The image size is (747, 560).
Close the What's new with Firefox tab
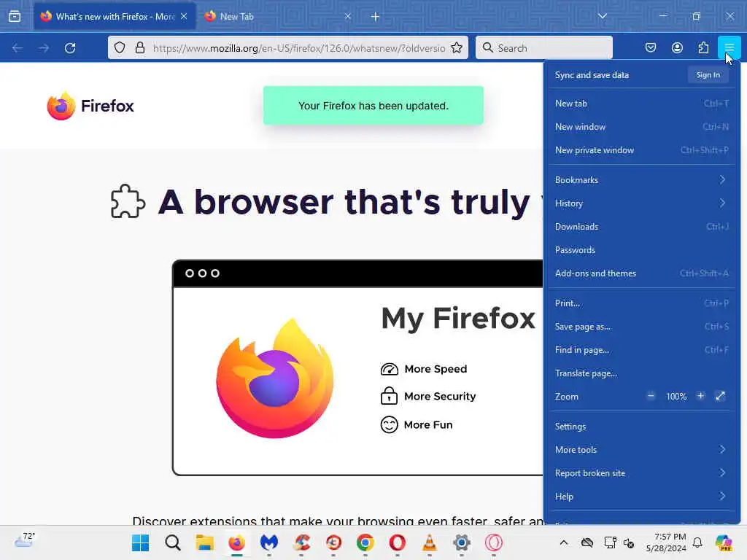click(x=184, y=16)
